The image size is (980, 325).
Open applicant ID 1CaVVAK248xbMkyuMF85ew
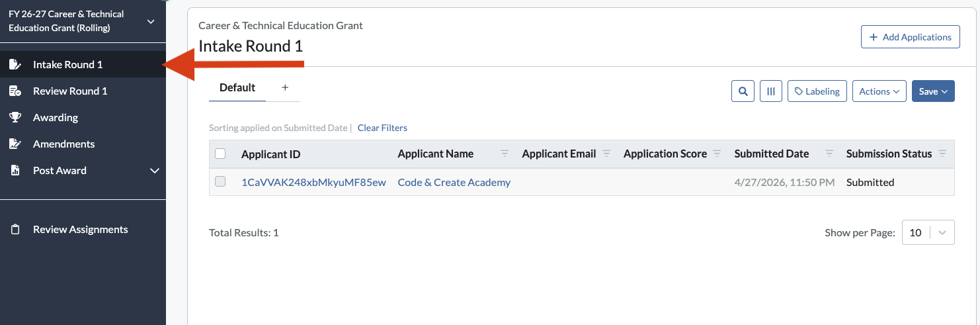pyautogui.click(x=313, y=182)
